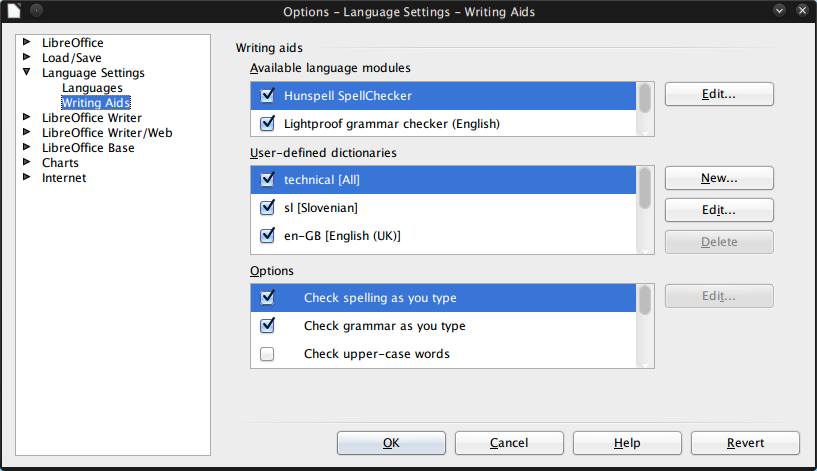The height and width of the screenshot is (471, 817).
Task: Untick the sl [Slovenian] dictionary checkbox
Action: [x=267, y=208]
